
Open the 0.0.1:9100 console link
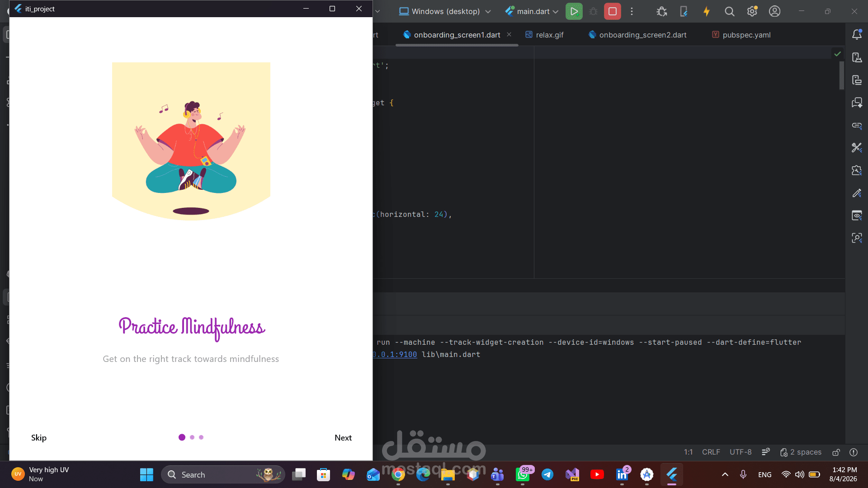coord(395,355)
